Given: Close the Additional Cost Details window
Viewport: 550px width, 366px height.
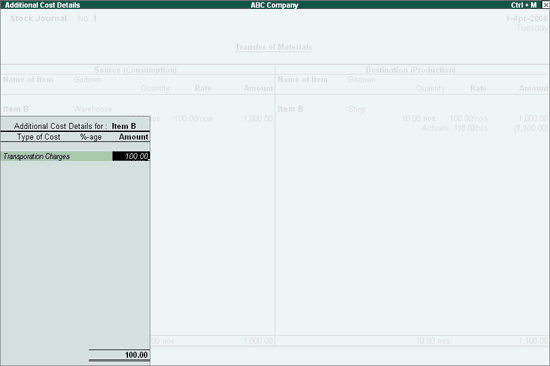Looking at the screenshot, I should pos(545,5).
